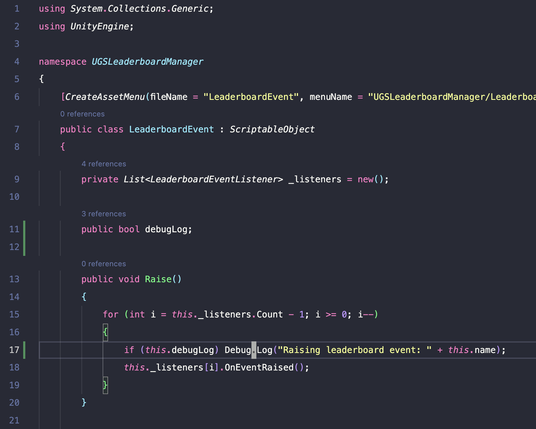Click the "LeaderboardEvent" fileName string

tap(251, 97)
